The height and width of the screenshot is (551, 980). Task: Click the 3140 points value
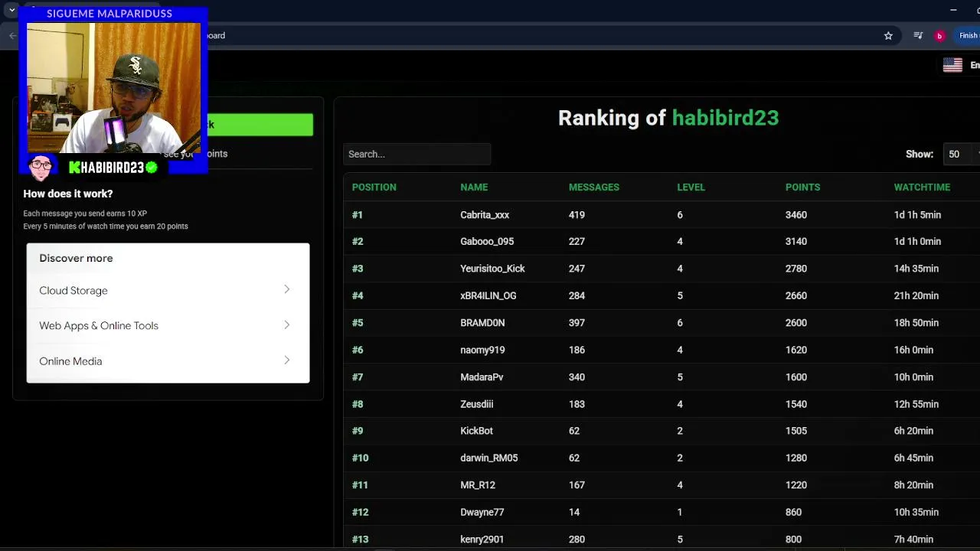pyautogui.click(x=796, y=241)
